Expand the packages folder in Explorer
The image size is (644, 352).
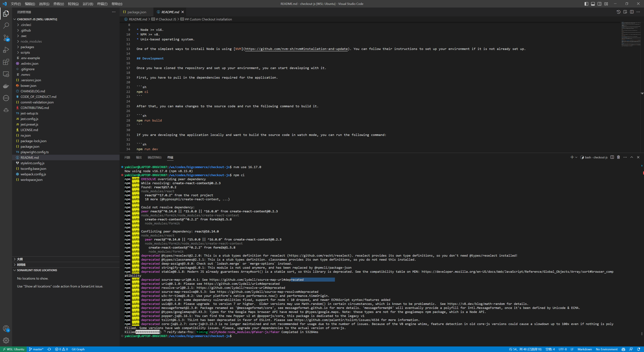click(x=27, y=47)
